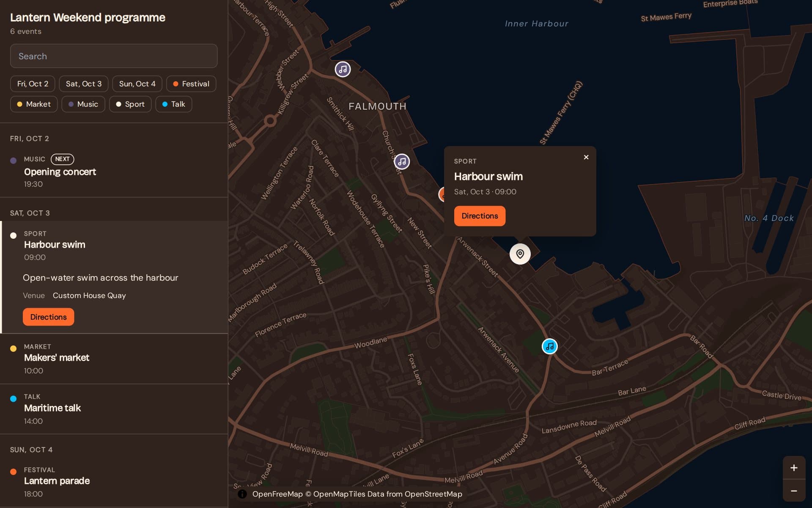Toggle the Sun, Oct 4 date filter
Viewport: 812px width, 508px height.
click(137, 84)
